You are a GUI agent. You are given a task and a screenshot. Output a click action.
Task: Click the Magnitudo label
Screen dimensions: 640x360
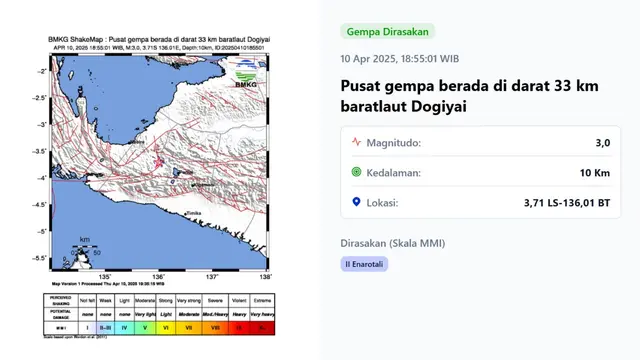point(393,143)
